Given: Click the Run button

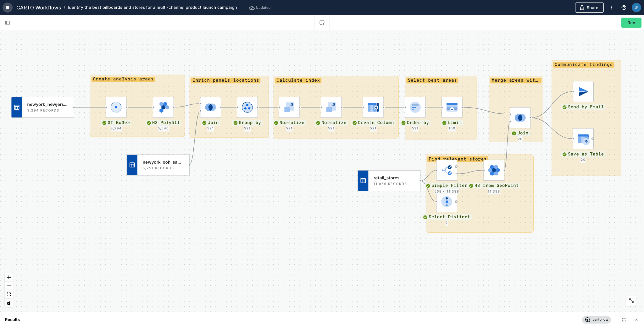Looking at the screenshot, I should point(631,23).
